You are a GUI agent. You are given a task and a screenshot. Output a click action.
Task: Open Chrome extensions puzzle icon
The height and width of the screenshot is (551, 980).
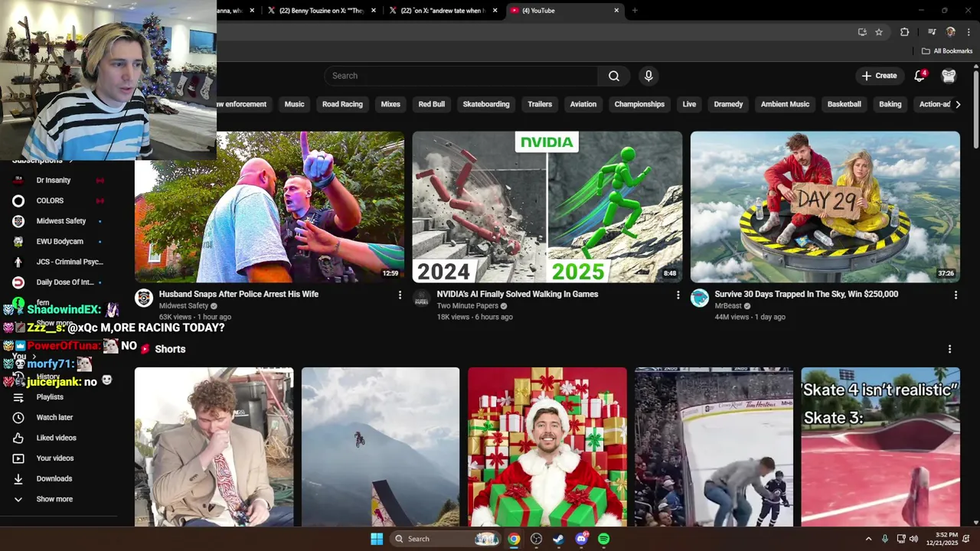904,32
